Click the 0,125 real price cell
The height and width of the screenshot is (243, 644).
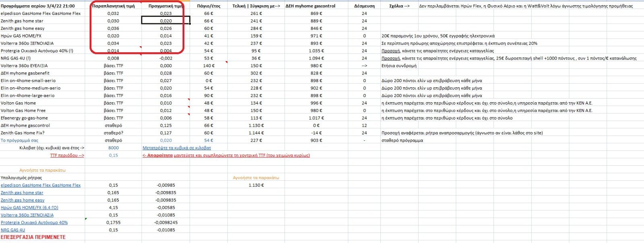(x=166, y=126)
